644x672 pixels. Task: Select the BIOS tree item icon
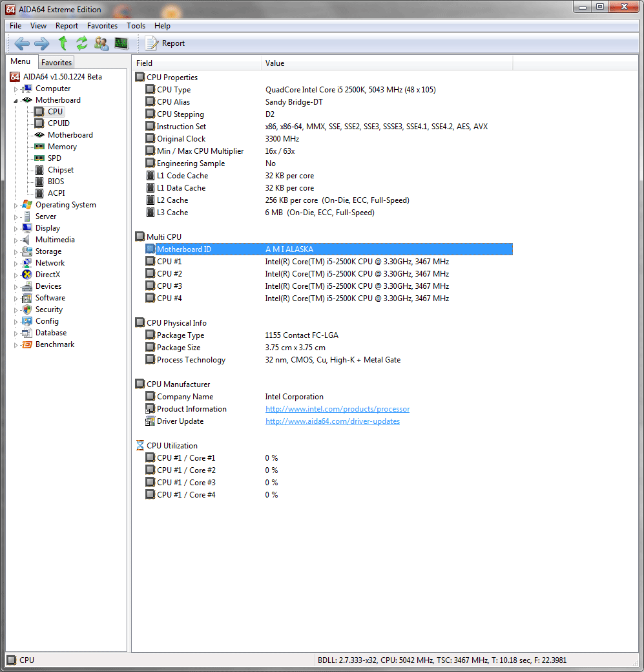(39, 182)
